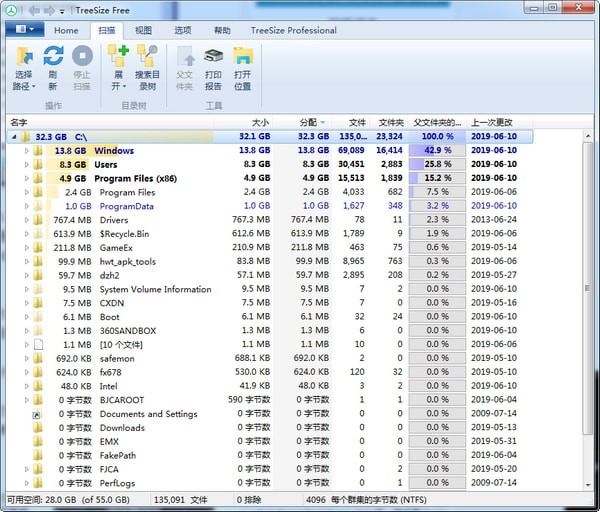Click the 搜索目录树 search tree icon
This screenshot has height=512, width=600.
coord(147,56)
